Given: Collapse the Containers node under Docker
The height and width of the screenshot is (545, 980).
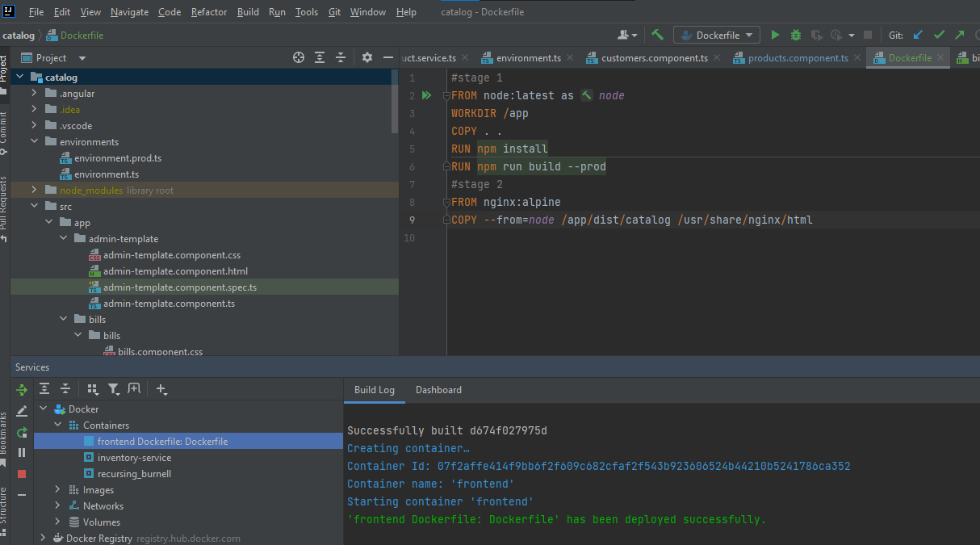Looking at the screenshot, I should (x=57, y=425).
